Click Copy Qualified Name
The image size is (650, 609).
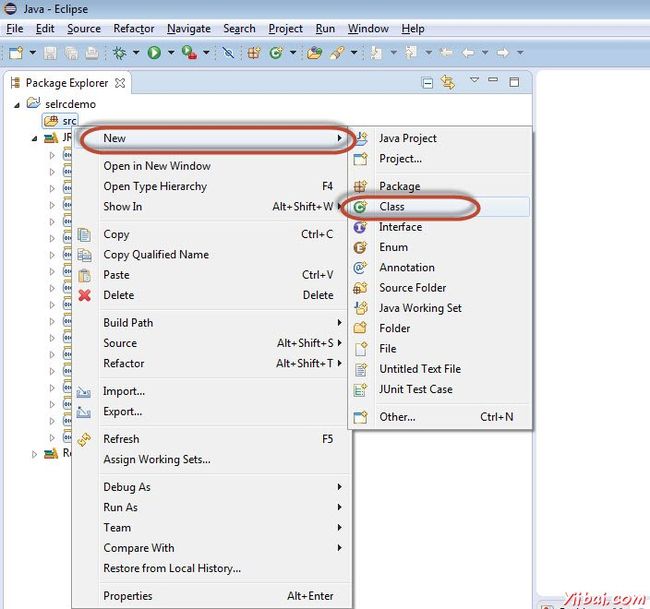point(212,255)
